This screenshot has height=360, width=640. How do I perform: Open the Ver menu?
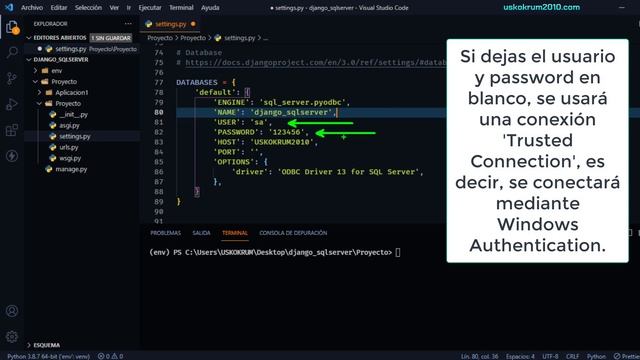coord(114,7)
